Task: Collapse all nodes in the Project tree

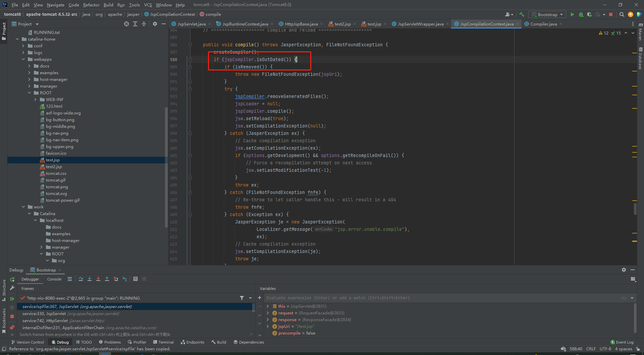Action: click(144, 24)
